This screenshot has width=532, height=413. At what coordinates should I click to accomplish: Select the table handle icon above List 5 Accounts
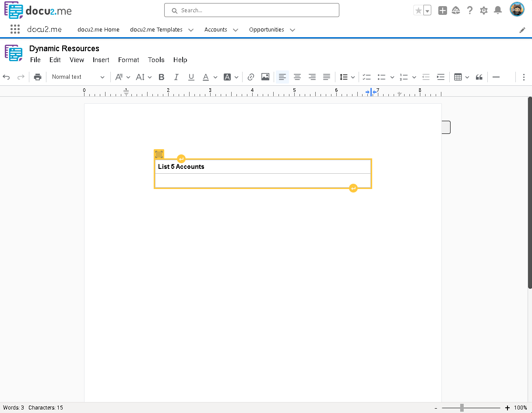159,154
